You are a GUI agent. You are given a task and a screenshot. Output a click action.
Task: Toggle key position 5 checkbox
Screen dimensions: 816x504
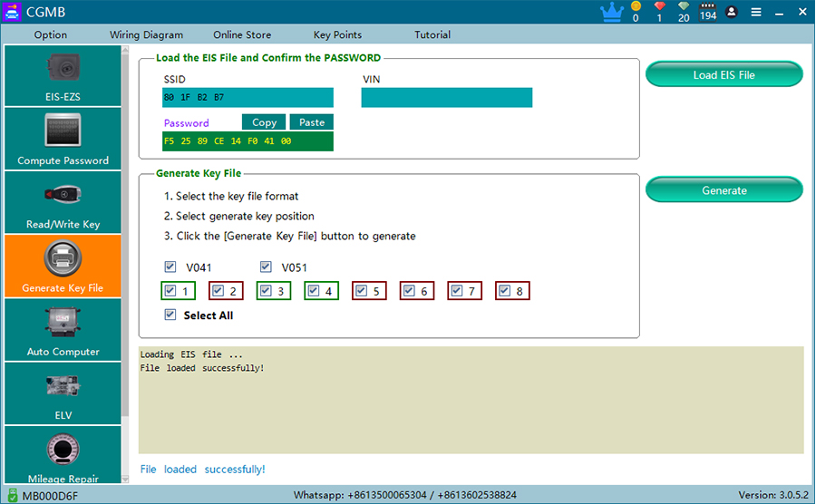click(361, 291)
